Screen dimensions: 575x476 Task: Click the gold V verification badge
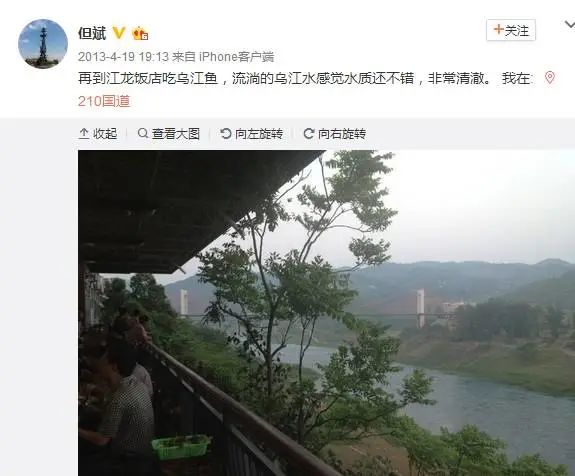(x=118, y=33)
